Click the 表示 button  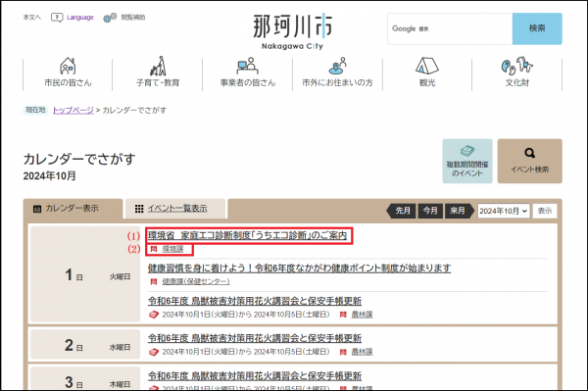[545, 211]
